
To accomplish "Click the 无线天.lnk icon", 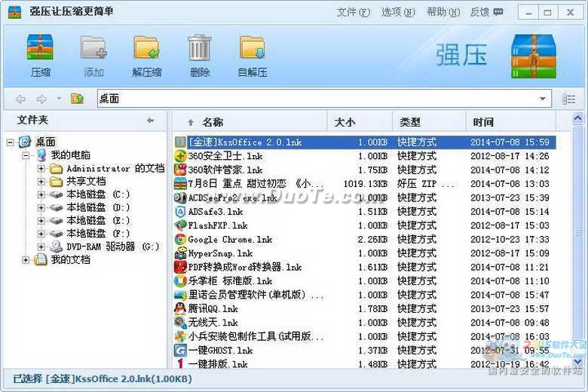I will click(180, 323).
